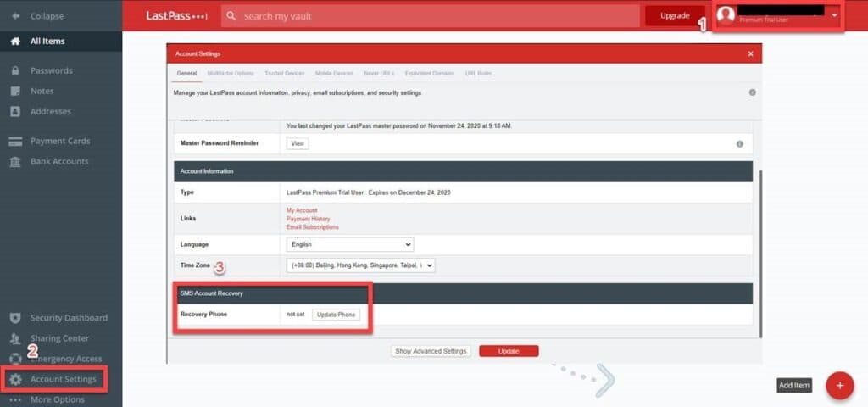Viewport: 868px width, 407px height.
Task: Open the Payment History link
Action: [308, 219]
